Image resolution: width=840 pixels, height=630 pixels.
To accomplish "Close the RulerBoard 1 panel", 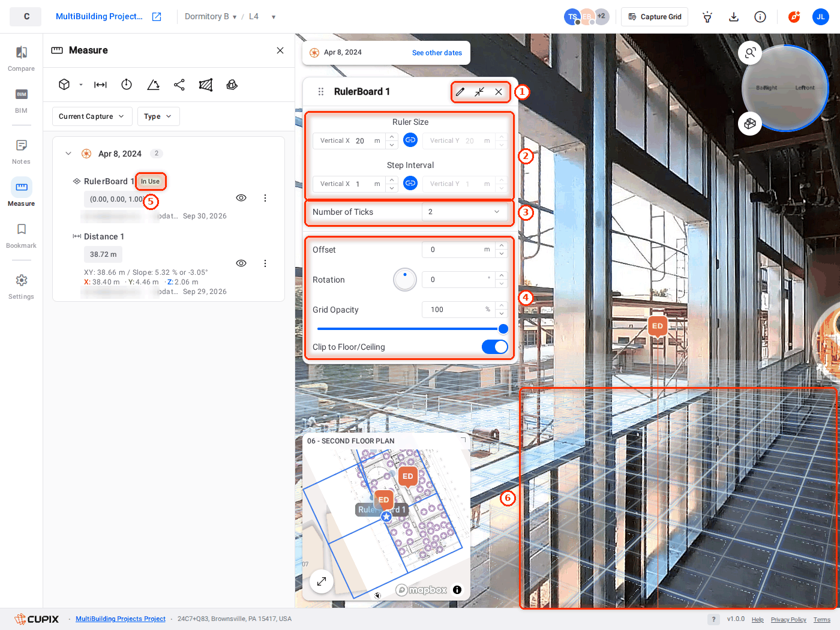I will pos(499,92).
